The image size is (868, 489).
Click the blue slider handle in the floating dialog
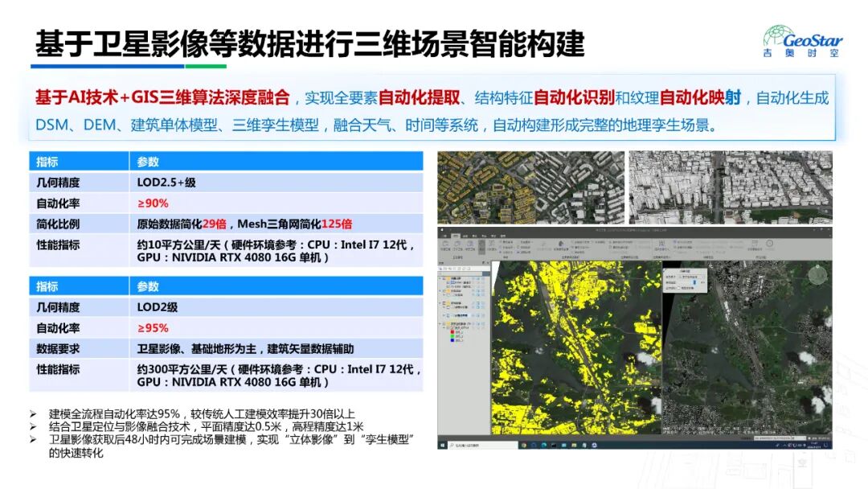point(694,282)
